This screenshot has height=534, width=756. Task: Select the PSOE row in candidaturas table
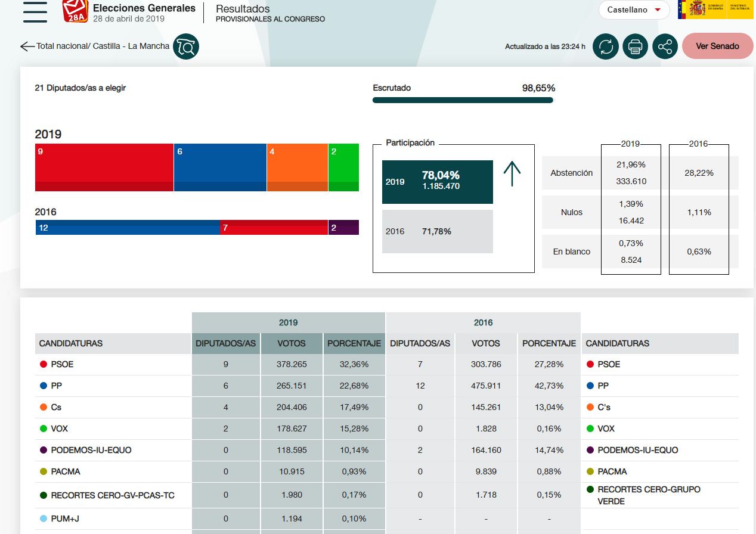pos(63,364)
